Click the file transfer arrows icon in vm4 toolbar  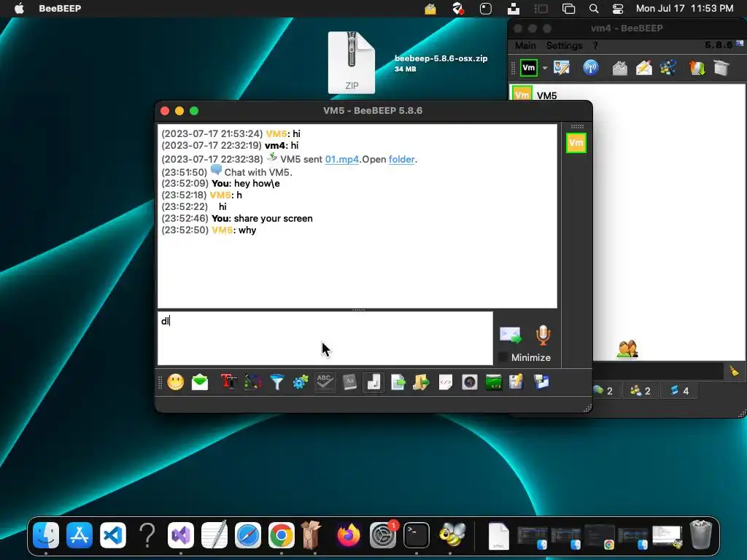pos(697,68)
